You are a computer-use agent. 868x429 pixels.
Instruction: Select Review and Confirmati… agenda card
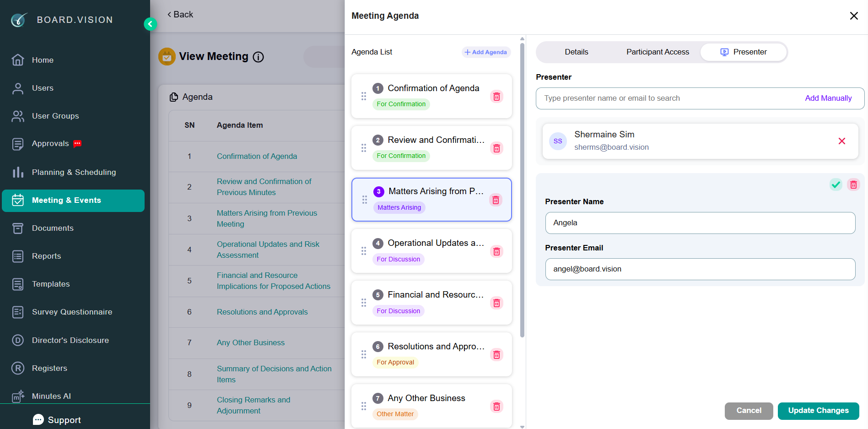coord(431,148)
